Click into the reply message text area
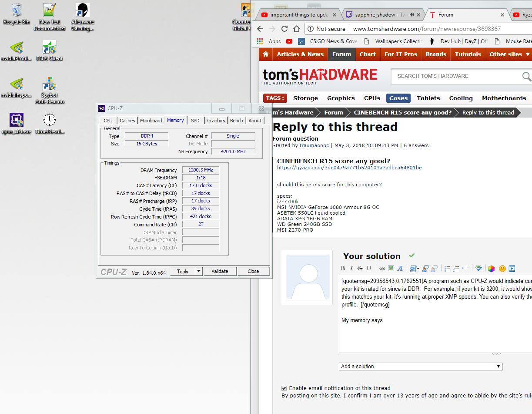Image resolution: width=532 pixels, height=414 pixels. 435,313
